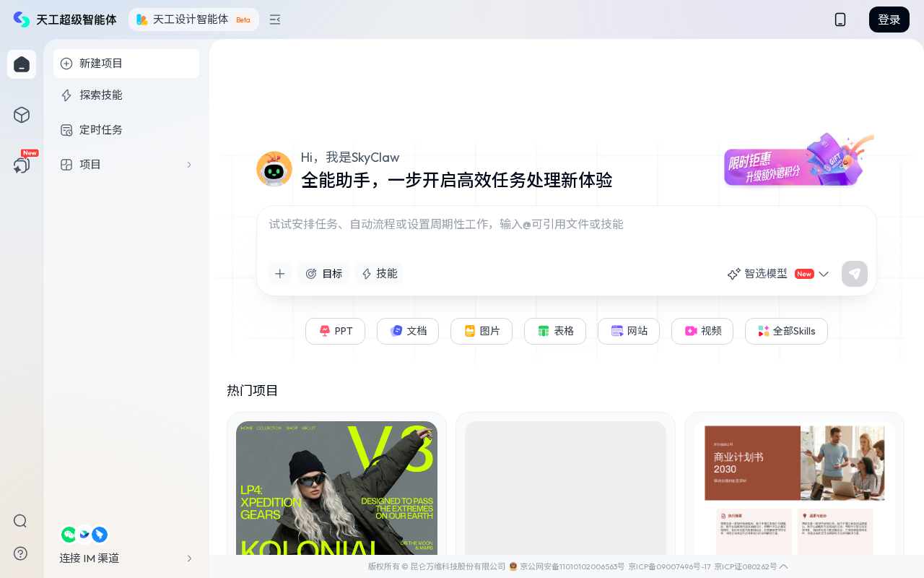Collapse the sidebar menu icon

pyautogui.click(x=275, y=20)
